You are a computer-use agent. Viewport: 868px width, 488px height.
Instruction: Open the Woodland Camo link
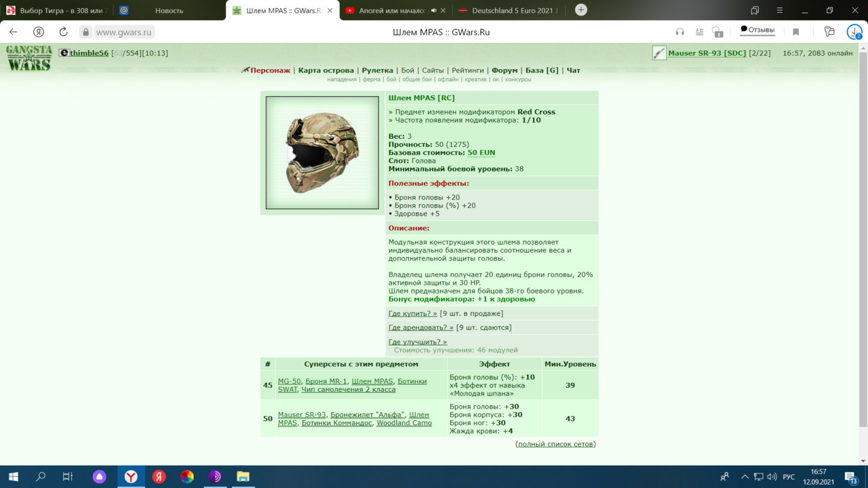tap(404, 423)
